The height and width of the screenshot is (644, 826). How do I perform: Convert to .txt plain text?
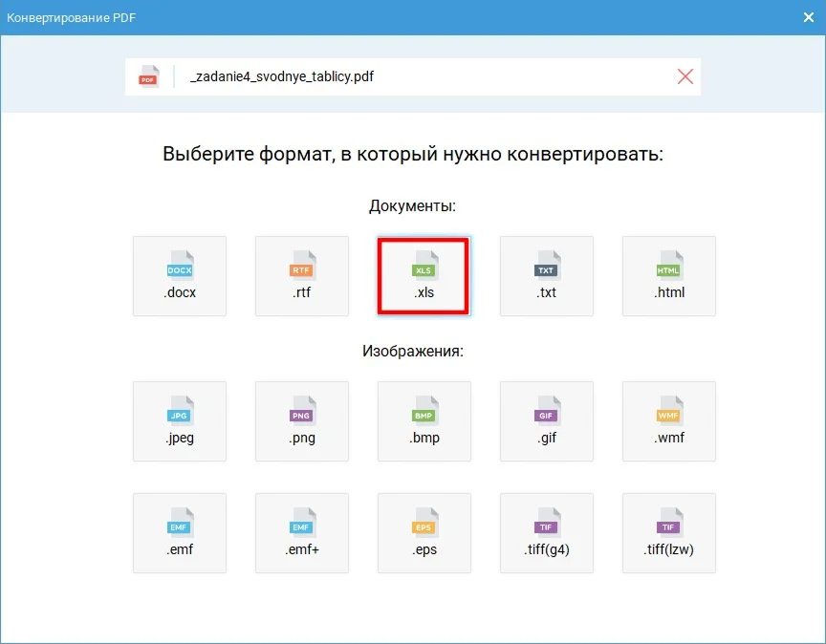pyautogui.click(x=546, y=276)
